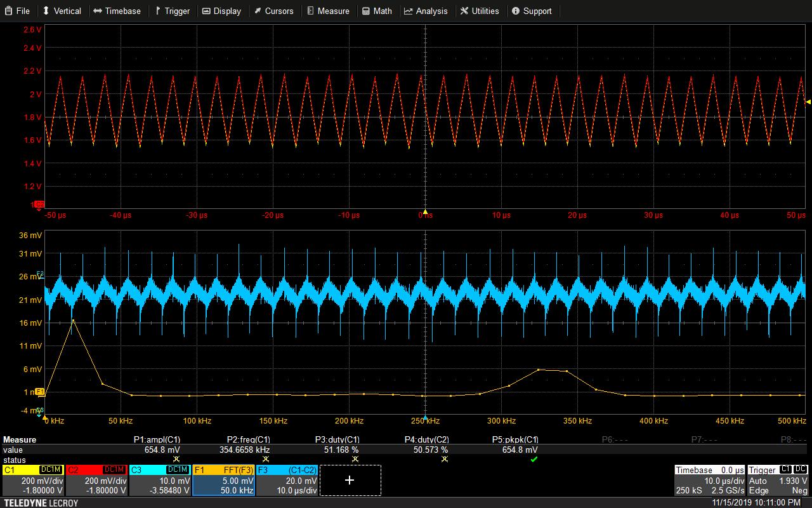Select the C2 channel descriptor box
The width and height of the screenshot is (812, 508).
[96, 480]
